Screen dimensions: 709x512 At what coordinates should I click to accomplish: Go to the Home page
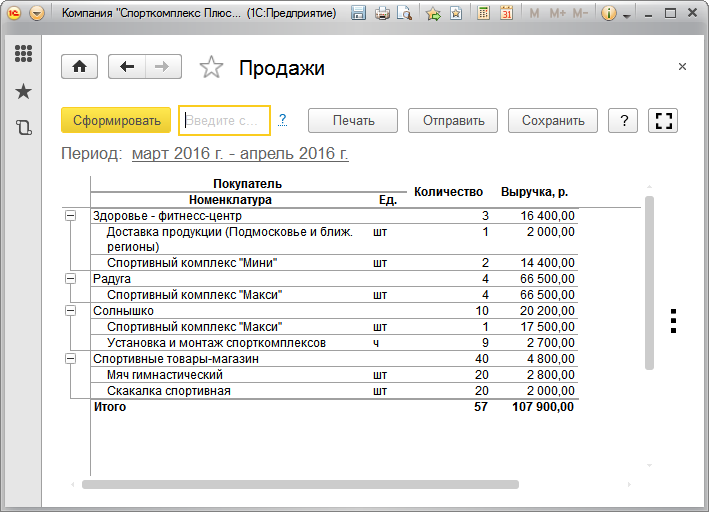tap(79, 67)
